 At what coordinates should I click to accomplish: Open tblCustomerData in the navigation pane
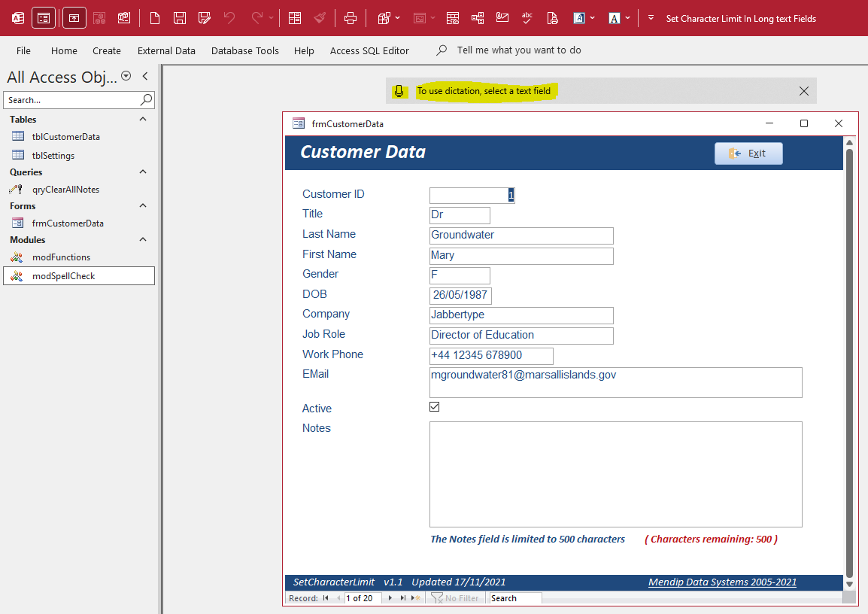pyautogui.click(x=66, y=137)
